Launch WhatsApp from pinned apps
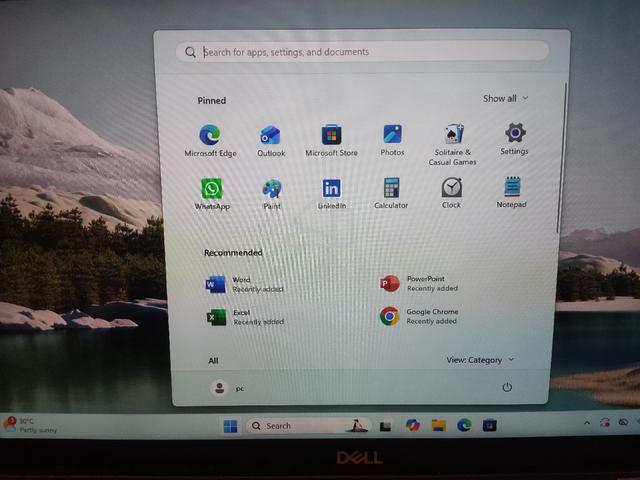 coord(212,193)
